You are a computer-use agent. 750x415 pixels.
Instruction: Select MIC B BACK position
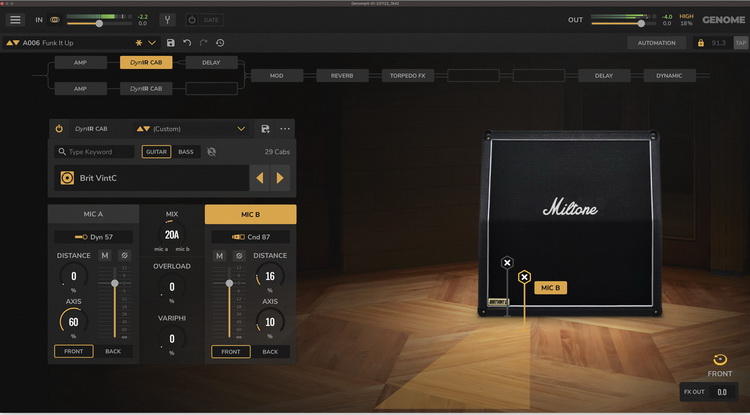pos(270,351)
